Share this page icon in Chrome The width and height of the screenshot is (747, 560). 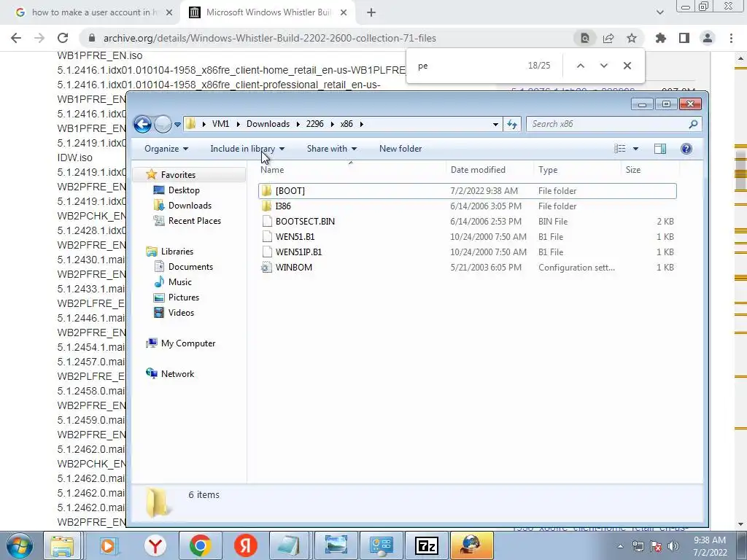point(608,38)
